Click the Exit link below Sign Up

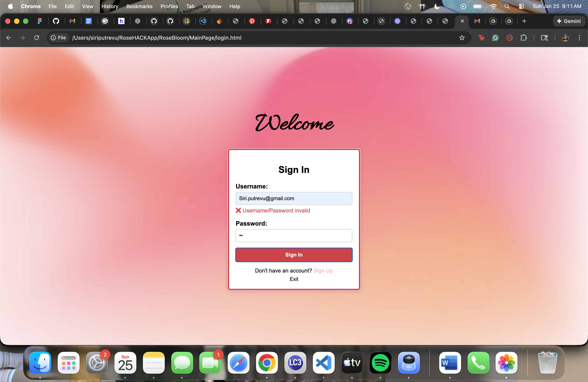pyautogui.click(x=294, y=279)
